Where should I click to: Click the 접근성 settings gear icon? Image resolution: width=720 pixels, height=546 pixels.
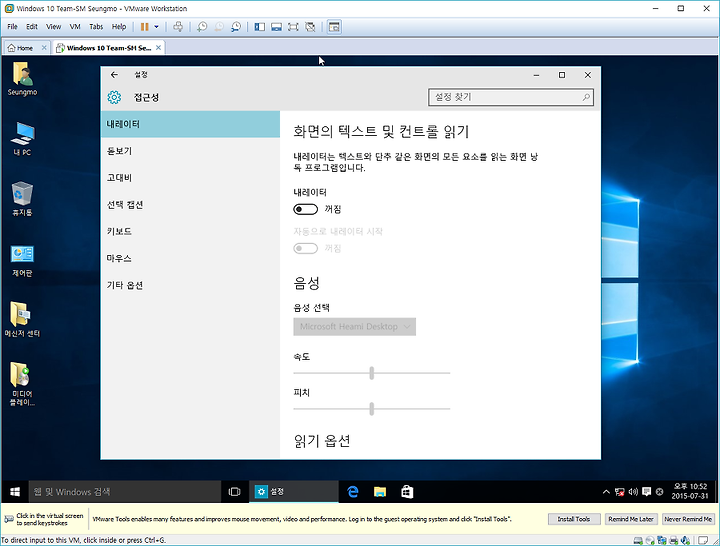click(x=114, y=97)
